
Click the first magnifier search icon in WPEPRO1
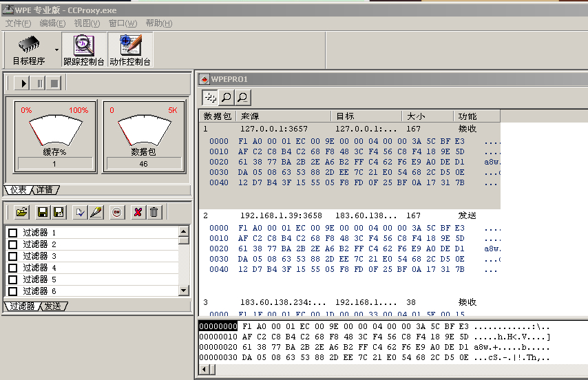point(226,98)
